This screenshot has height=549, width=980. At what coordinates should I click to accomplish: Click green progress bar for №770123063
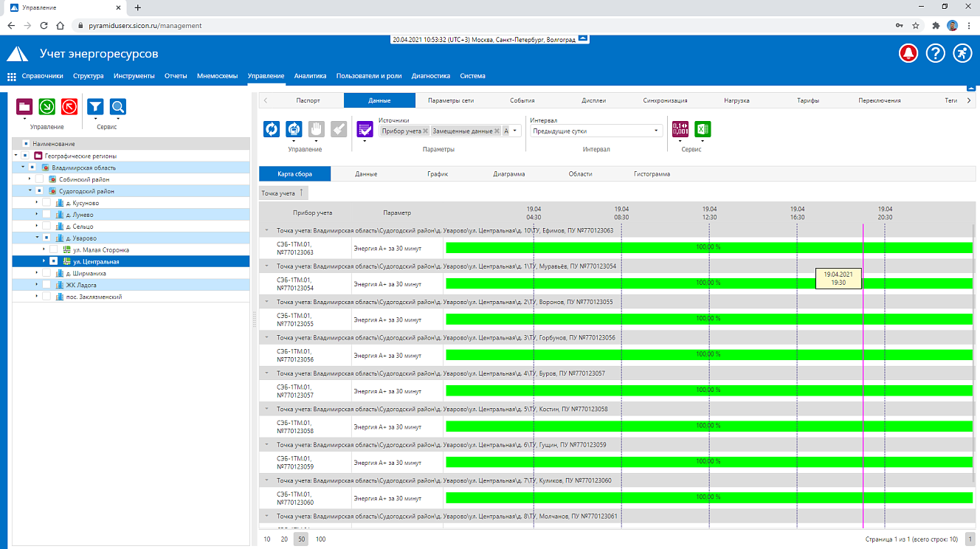[709, 247]
